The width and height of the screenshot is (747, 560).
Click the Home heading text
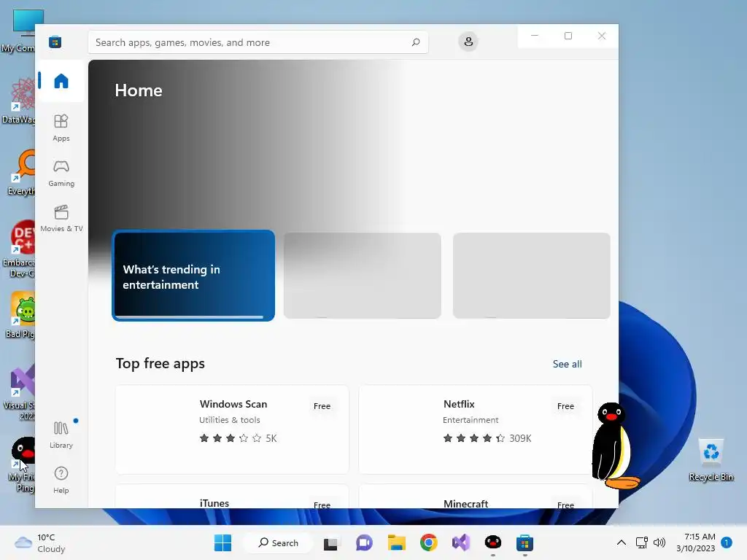click(x=139, y=90)
